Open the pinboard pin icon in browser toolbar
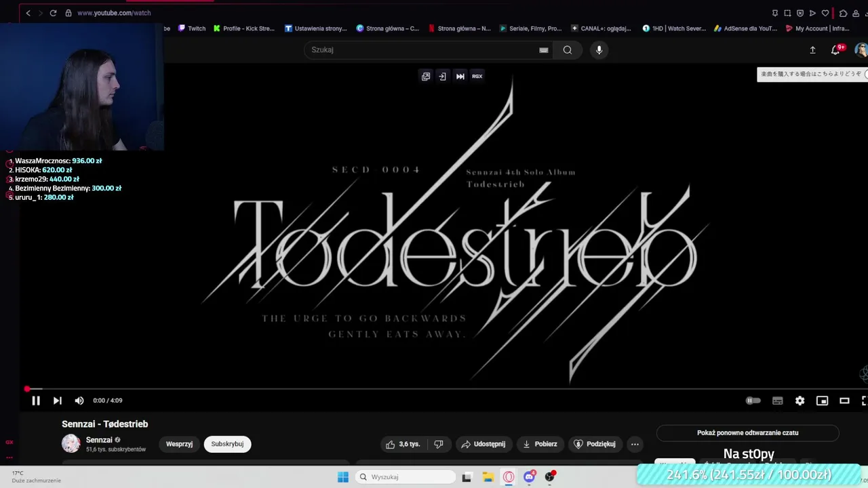Viewport: 868px width, 488px height. pos(775,13)
